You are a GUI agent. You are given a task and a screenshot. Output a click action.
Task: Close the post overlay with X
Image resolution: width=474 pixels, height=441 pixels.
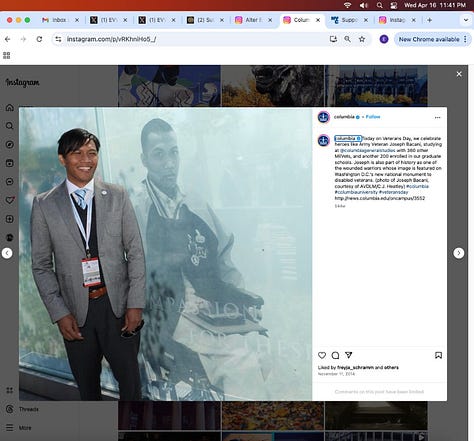459,74
